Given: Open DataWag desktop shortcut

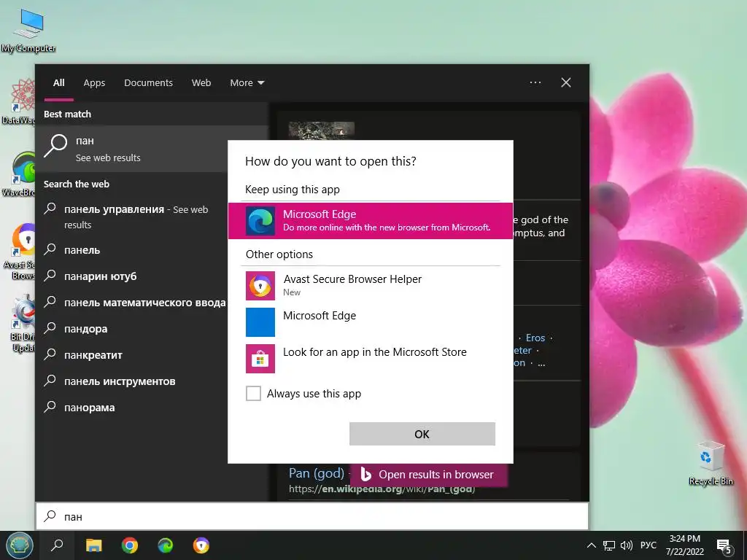Looking at the screenshot, I should pos(19,102).
